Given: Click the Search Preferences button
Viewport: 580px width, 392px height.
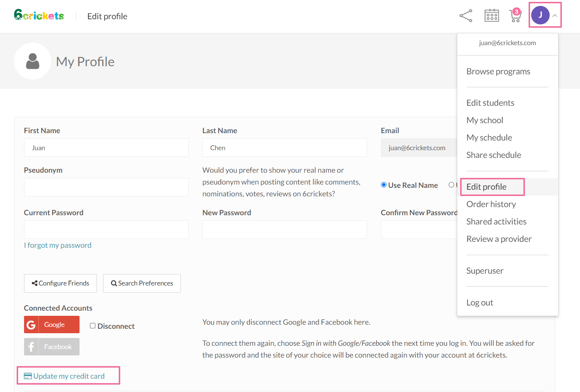Looking at the screenshot, I should pos(142,283).
